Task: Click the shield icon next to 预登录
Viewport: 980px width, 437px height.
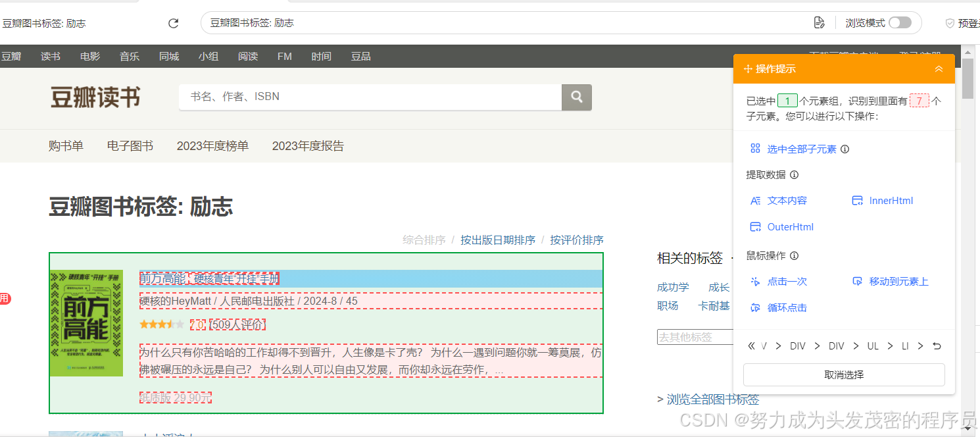Action: coord(950,23)
